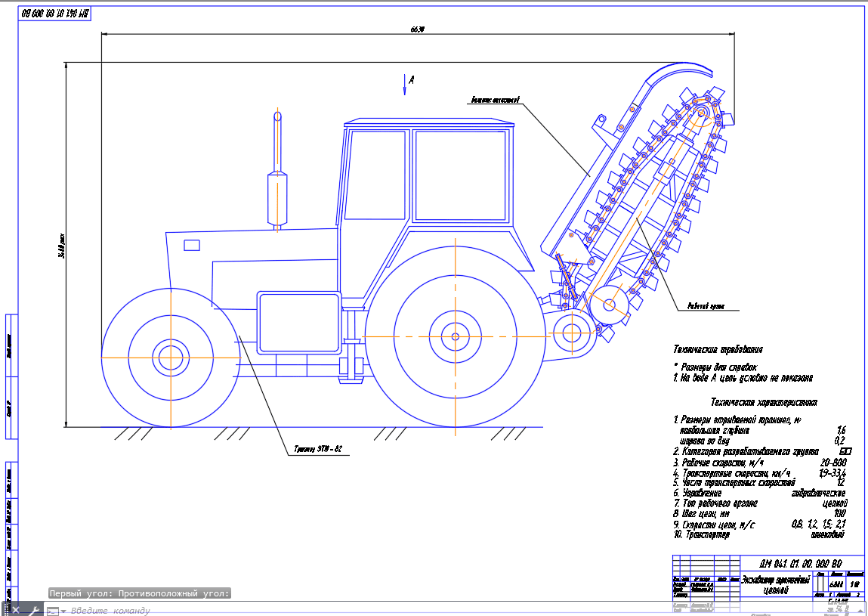Close the command line panel
The image size is (868, 616).
click(x=16, y=610)
